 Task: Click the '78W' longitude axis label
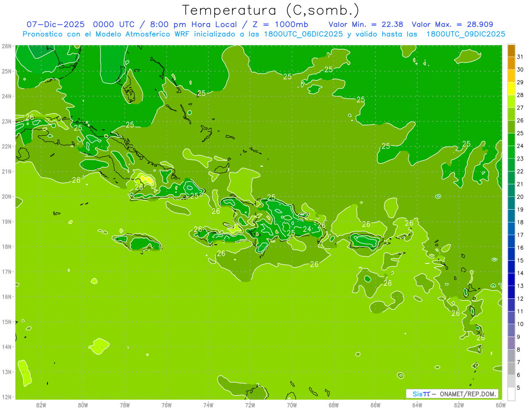[125, 405]
